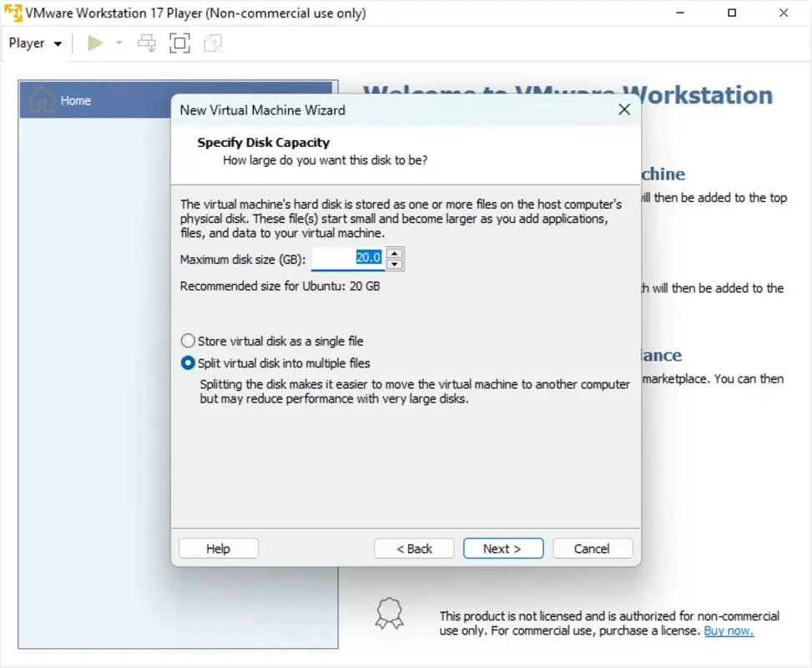Select split virtual disk into multiple files
Viewport: 812px width, 668px height.
(188, 362)
